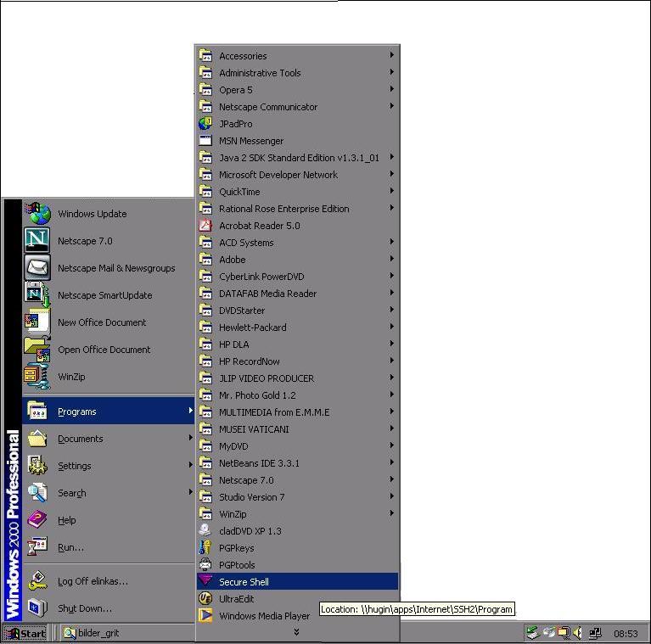Click the UltraEdit icon in Programs

(x=205, y=599)
